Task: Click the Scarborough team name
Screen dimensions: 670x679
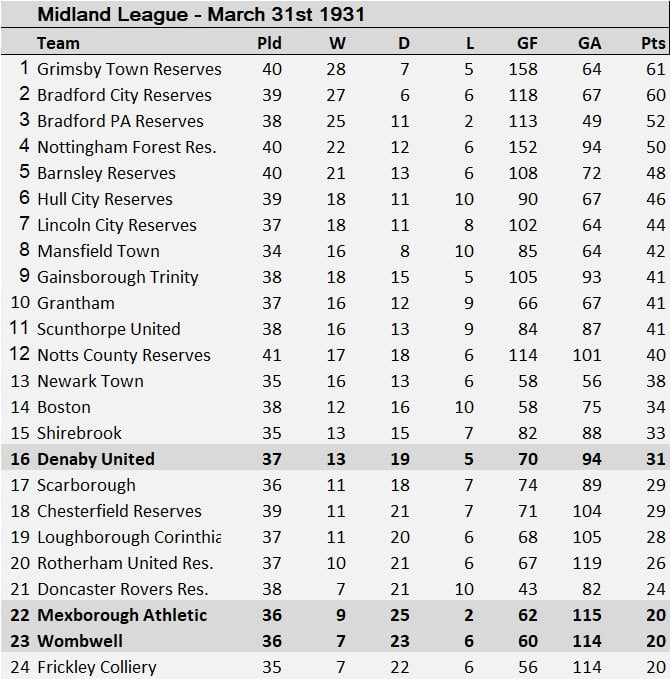Action: (86, 485)
